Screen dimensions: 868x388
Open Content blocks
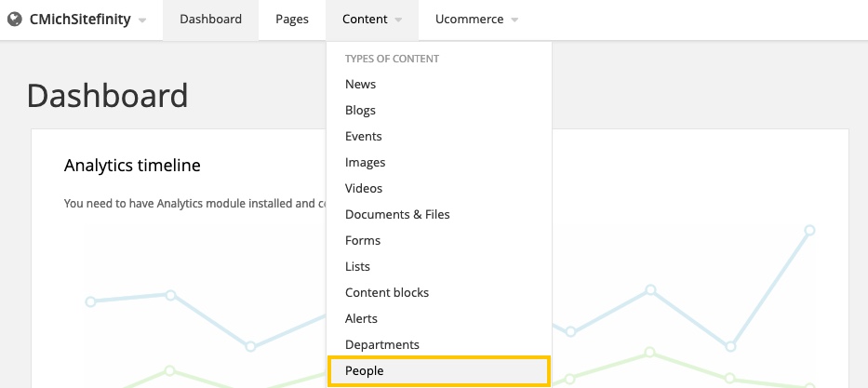coord(386,292)
